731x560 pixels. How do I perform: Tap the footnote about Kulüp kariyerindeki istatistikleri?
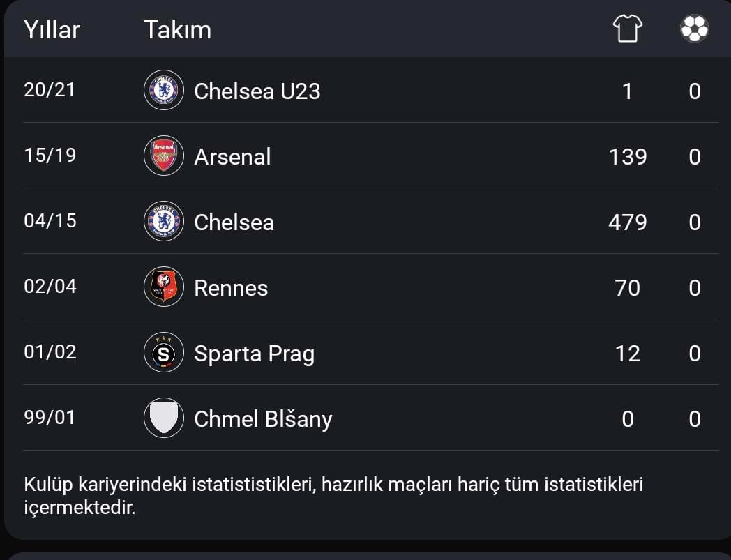pyautogui.click(x=333, y=496)
